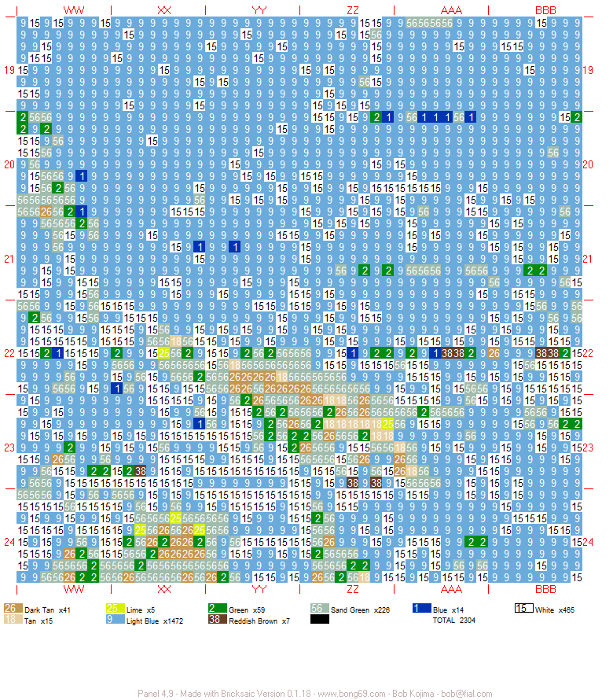
Task: Click the top 'XX' column header
Action: 164,10
